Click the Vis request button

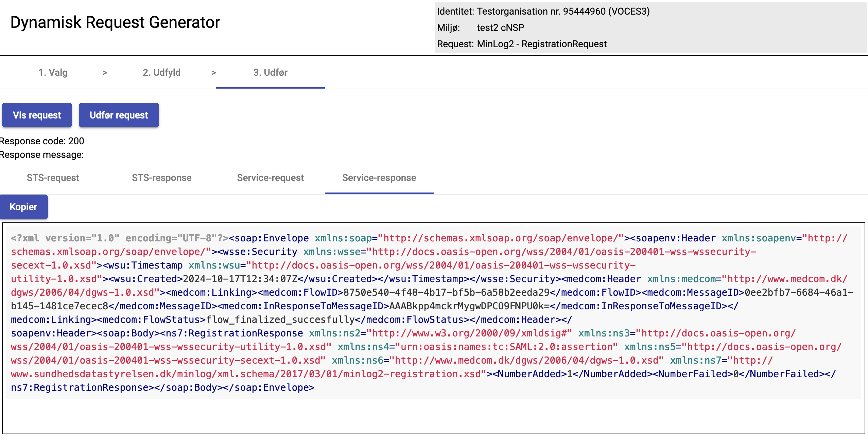click(37, 115)
